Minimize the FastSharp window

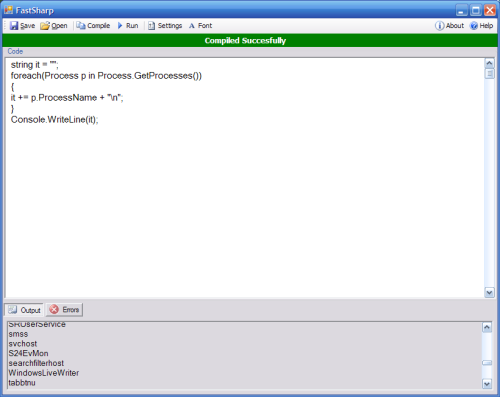coord(461,10)
